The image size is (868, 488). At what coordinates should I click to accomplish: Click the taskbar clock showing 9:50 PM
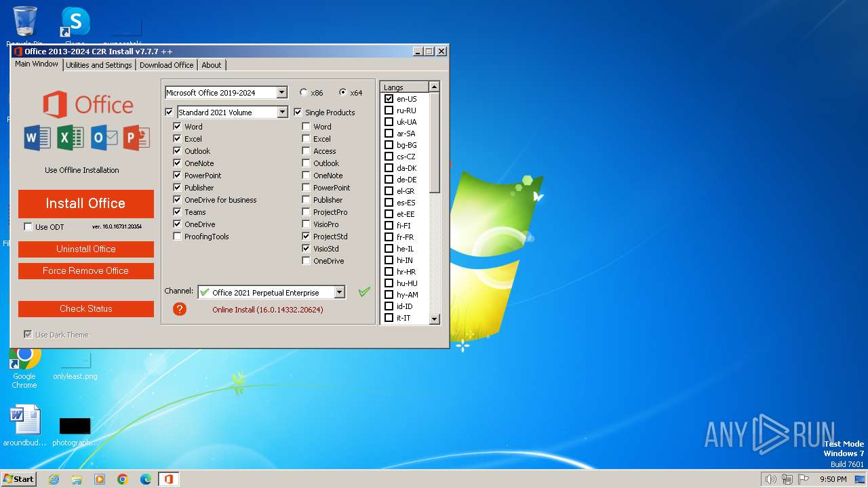833,479
